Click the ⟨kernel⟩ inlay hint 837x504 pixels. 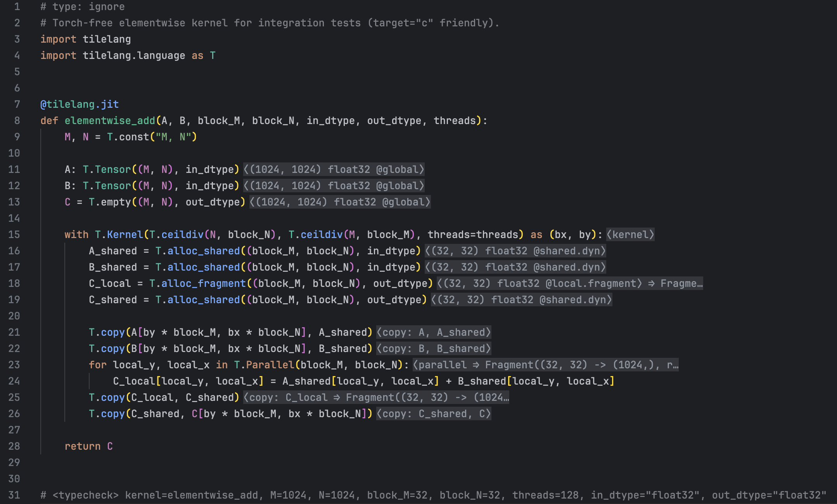[630, 235]
